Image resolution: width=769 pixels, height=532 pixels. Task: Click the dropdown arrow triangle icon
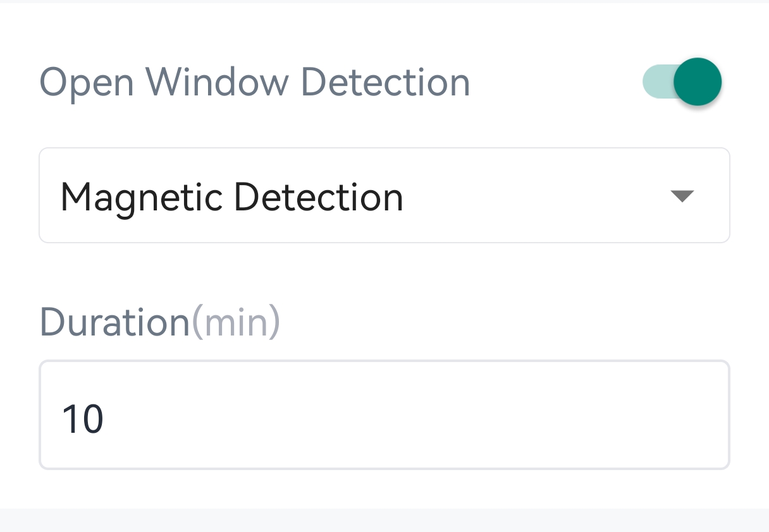[x=682, y=196]
